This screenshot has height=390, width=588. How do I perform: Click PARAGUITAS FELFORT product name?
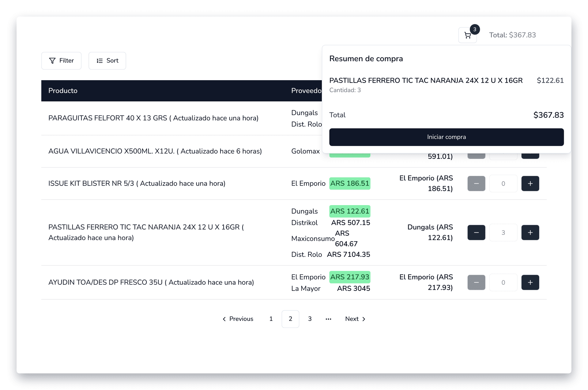pos(153,118)
